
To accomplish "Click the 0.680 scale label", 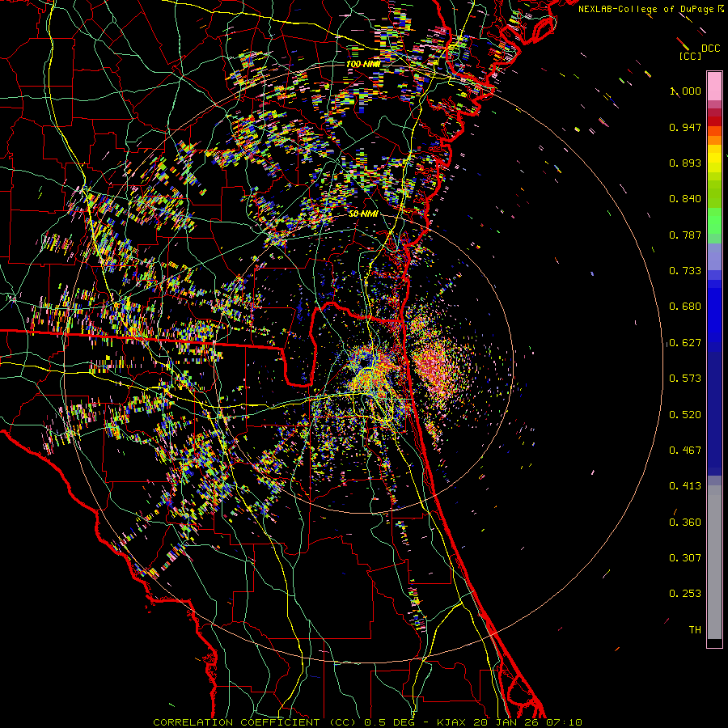I will coord(685,307).
